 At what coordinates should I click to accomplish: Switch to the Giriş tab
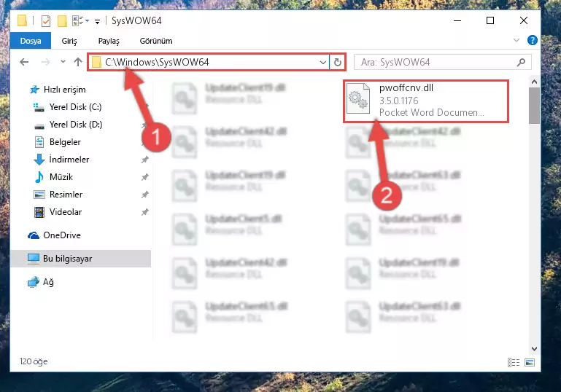(x=69, y=41)
